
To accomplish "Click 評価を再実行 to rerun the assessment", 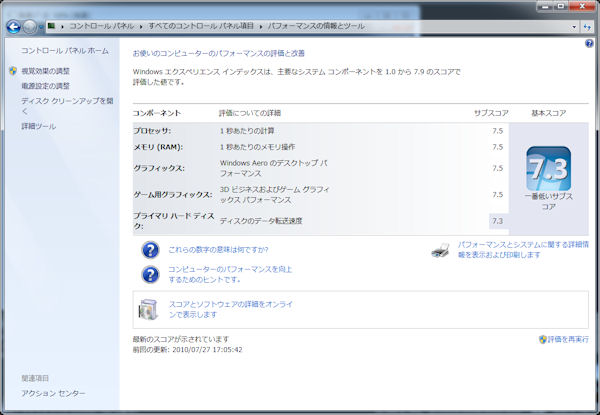I will click(567, 340).
